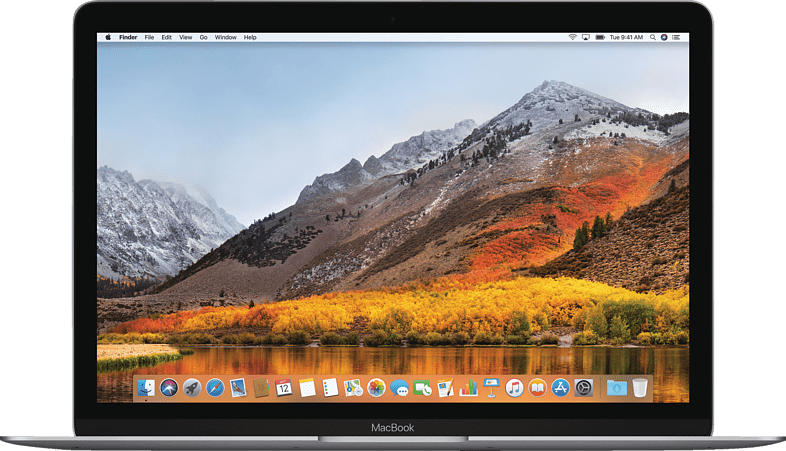Open Notification Center list icon

point(676,37)
